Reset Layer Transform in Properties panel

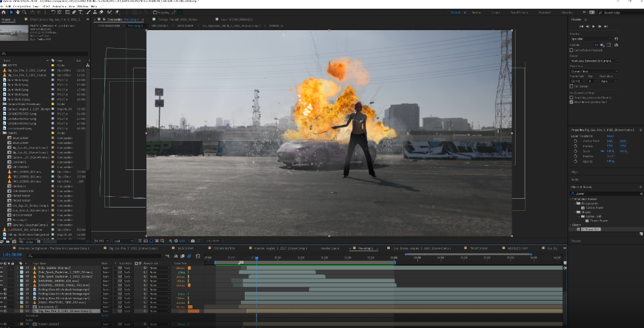[611, 136]
